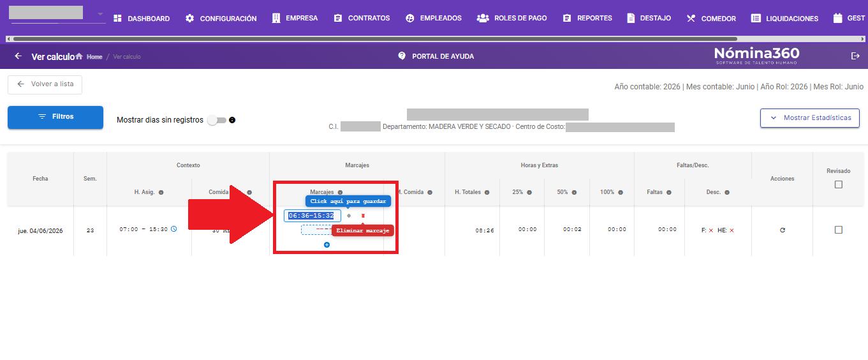The image size is (868, 360).
Task: Click the info icon next to Desc.
Action: click(726, 192)
